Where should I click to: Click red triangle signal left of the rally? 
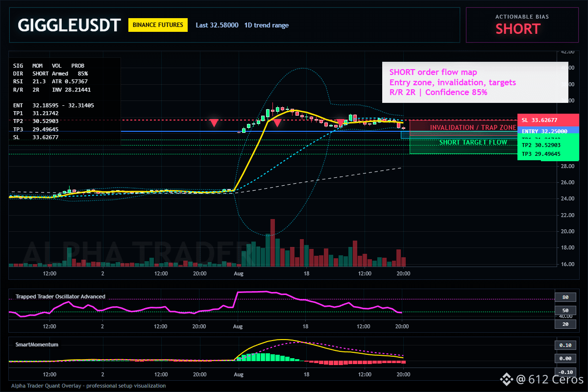(214, 122)
